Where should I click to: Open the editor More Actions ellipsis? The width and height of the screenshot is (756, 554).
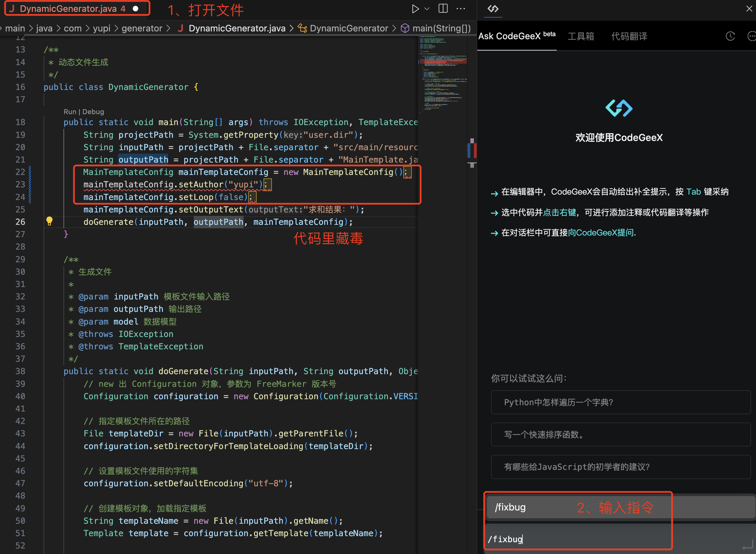tap(461, 9)
